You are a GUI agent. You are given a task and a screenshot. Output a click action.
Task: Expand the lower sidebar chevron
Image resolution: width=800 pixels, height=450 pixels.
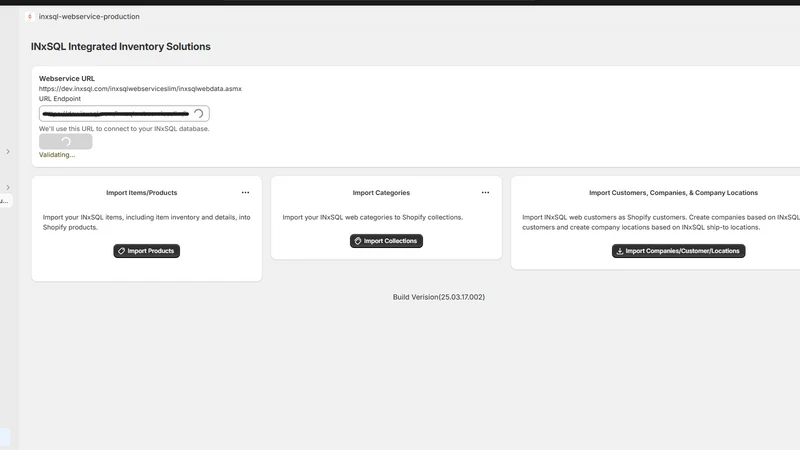pyautogui.click(x=8, y=187)
